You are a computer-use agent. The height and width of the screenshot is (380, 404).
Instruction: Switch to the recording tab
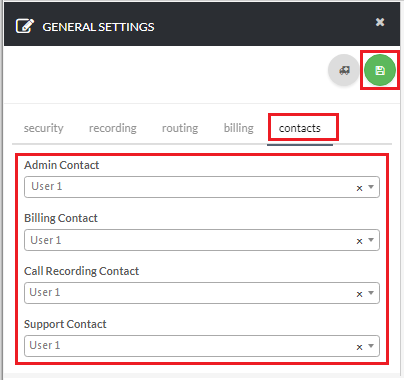click(113, 128)
